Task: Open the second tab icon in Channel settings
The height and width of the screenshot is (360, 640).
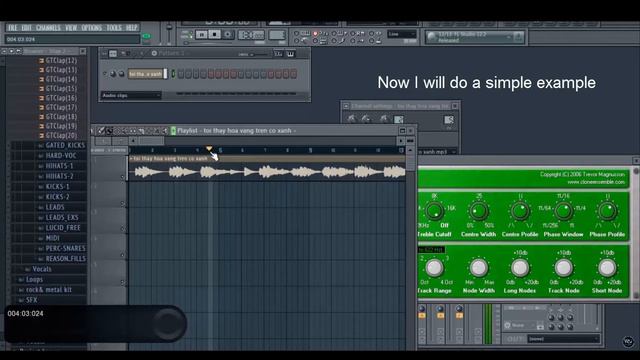Action: 366,119
